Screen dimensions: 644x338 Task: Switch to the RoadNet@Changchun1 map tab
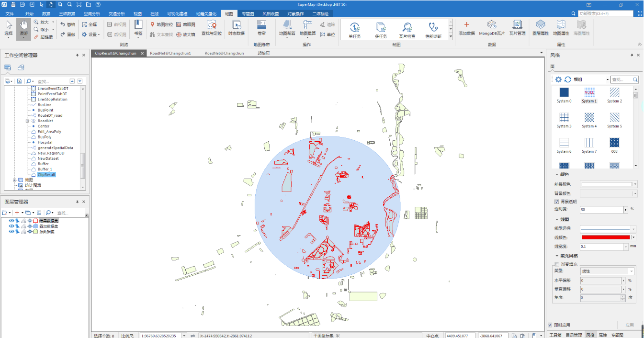[170, 53]
